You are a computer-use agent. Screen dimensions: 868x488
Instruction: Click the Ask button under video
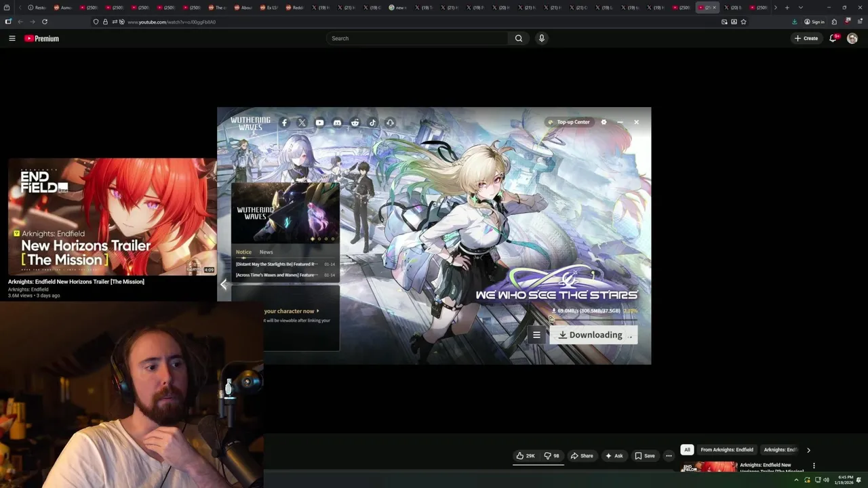(614, 456)
